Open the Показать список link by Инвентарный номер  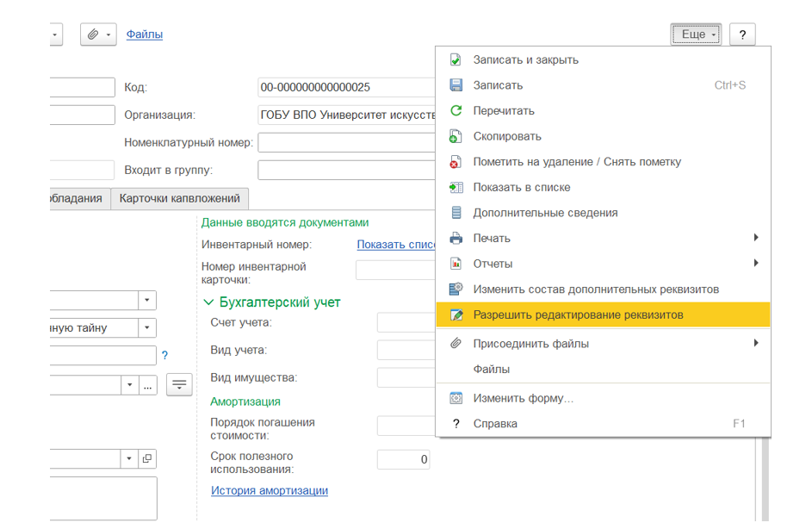tap(395, 245)
